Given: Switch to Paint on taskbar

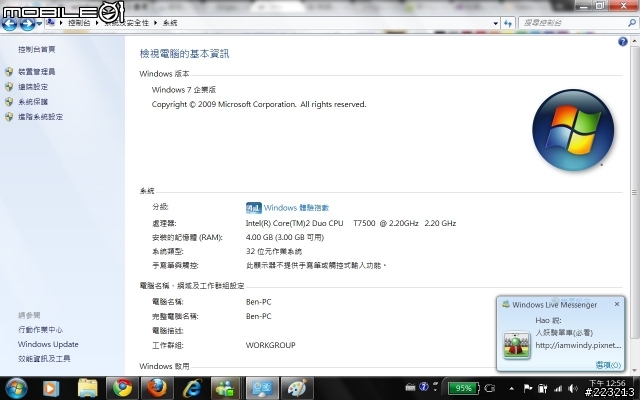Looking at the screenshot, I should coord(298,388).
